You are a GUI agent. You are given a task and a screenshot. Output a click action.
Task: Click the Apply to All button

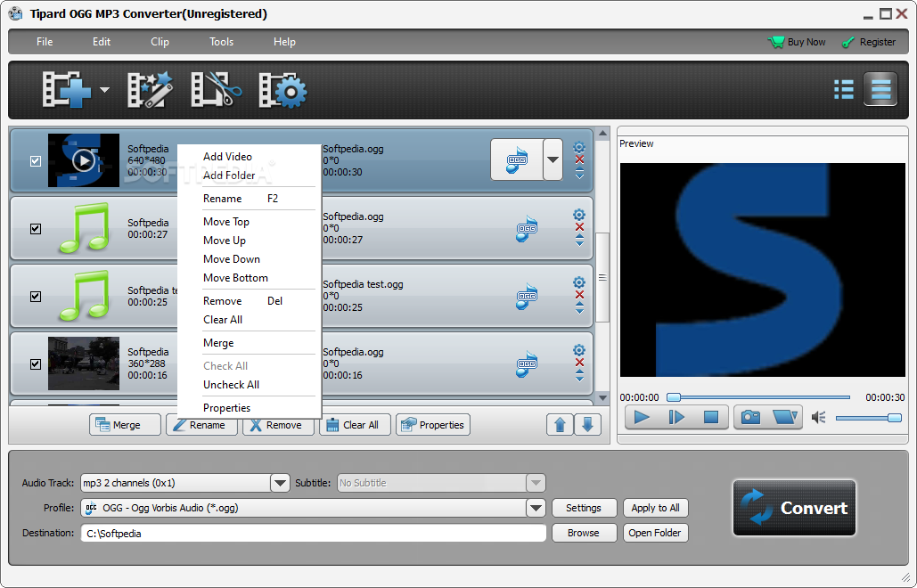(655, 508)
